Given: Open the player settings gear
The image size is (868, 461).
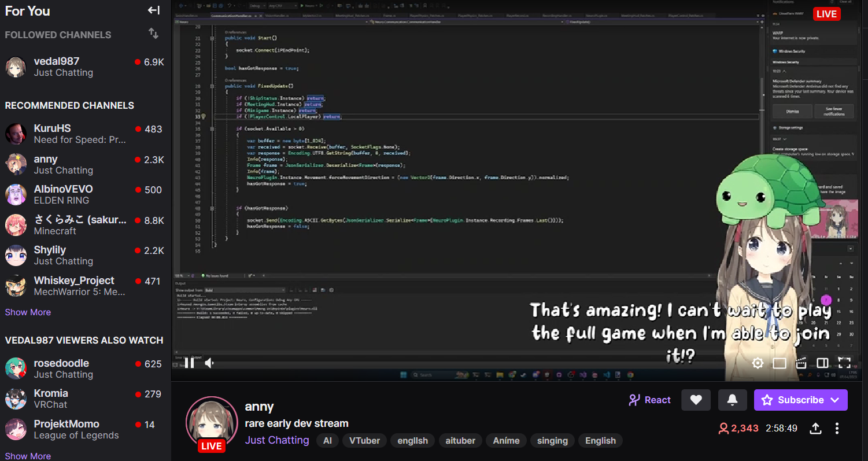Looking at the screenshot, I should 758,363.
